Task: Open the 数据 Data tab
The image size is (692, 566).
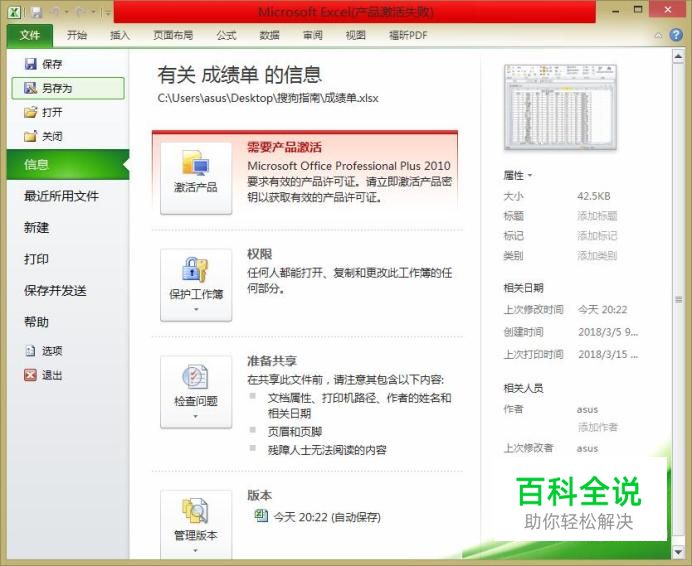Action: pos(269,35)
